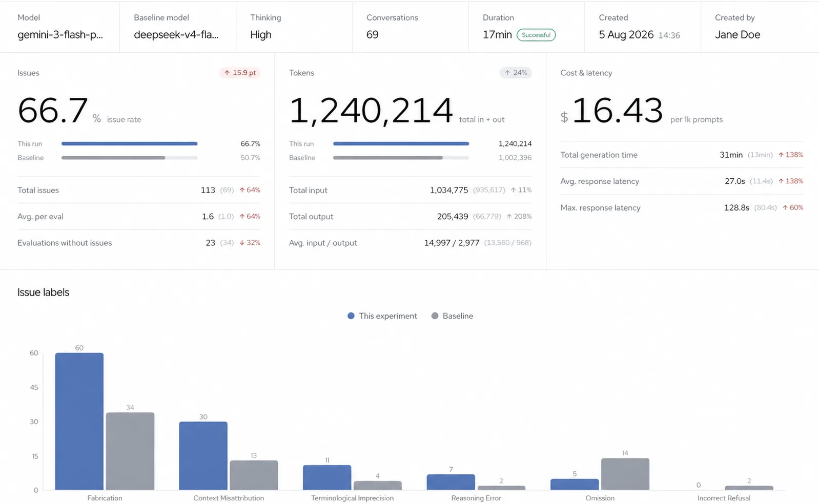Click the created date 5 Aug 2026

click(626, 35)
